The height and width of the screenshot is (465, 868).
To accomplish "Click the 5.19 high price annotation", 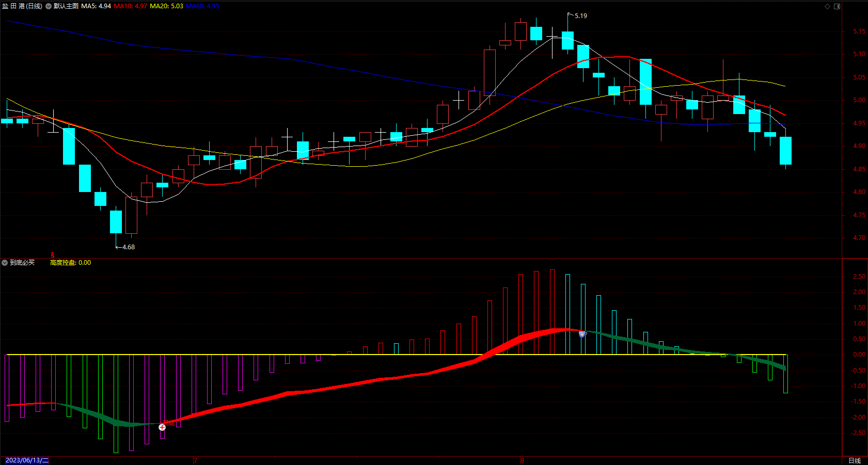I will pyautogui.click(x=581, y=16).
